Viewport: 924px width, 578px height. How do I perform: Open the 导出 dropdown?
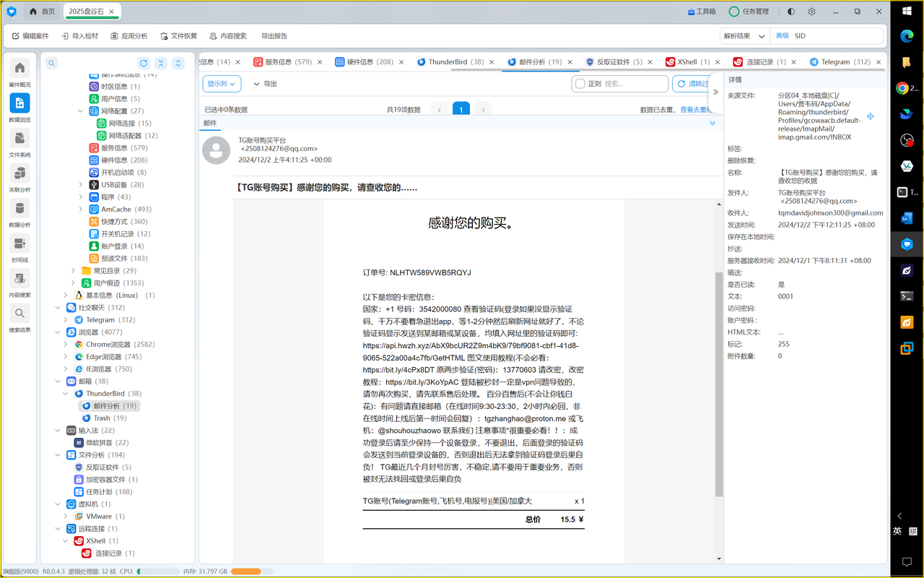click(x=265, y=84)
